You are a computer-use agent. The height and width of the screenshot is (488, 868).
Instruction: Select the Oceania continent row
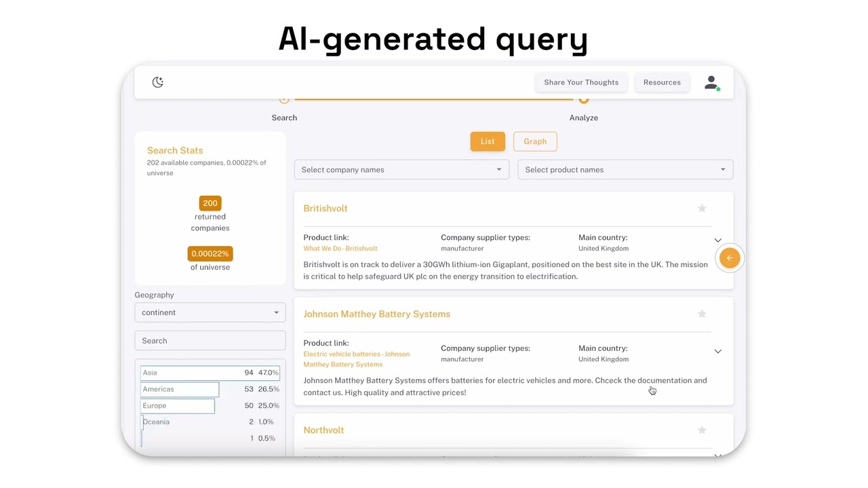pos(210,422)
